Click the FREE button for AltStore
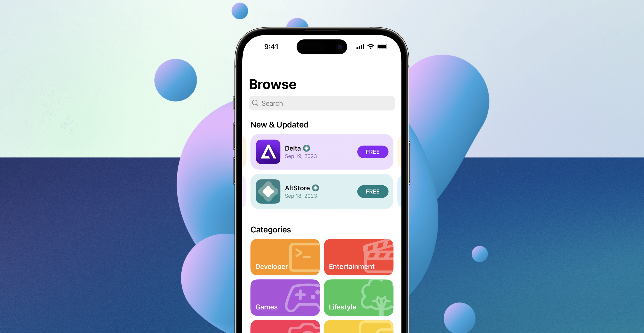 click(x=372, y=191)
